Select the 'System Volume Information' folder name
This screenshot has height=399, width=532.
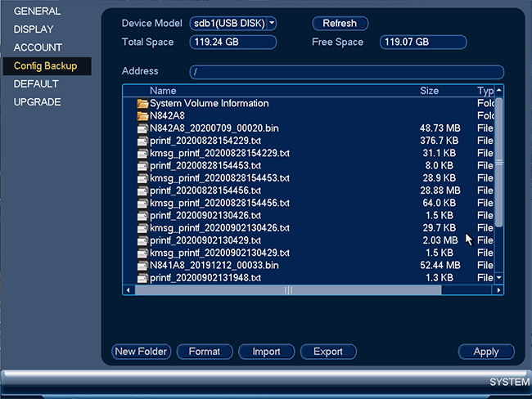click(210, 103)
